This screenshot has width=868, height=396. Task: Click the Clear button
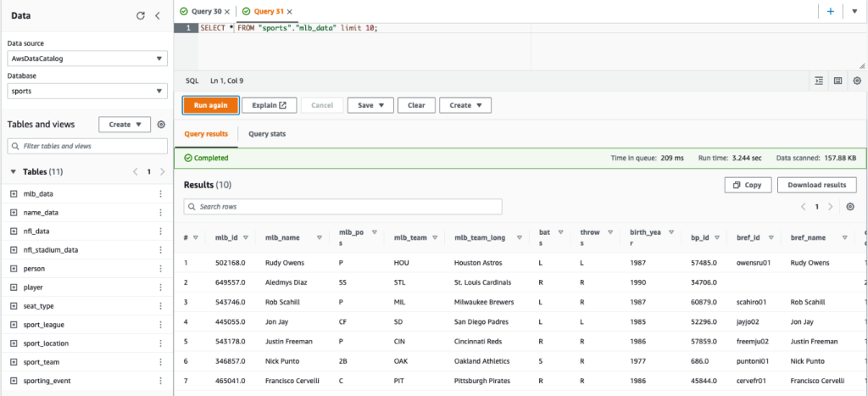pos(416,105)
